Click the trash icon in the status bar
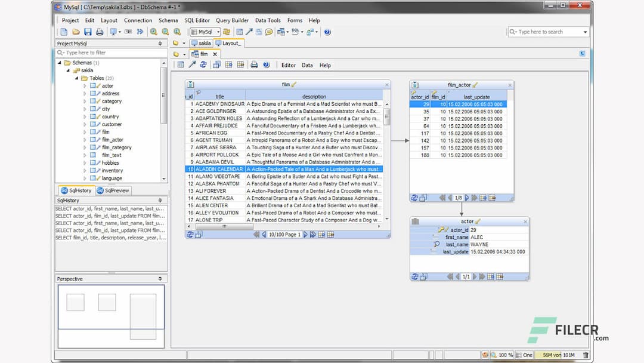 tap(586, 355)
